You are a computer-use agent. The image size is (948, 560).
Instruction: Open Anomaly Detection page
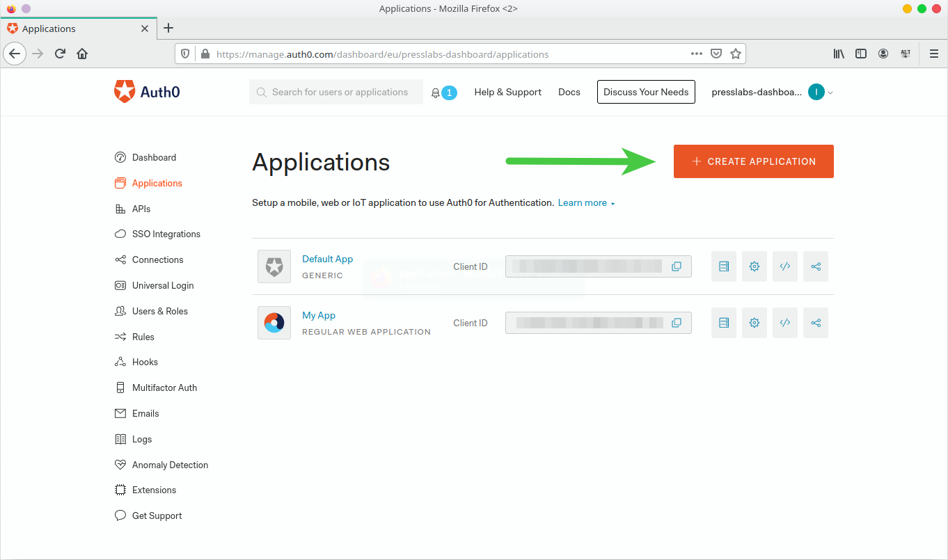click(x=170, y=465)
